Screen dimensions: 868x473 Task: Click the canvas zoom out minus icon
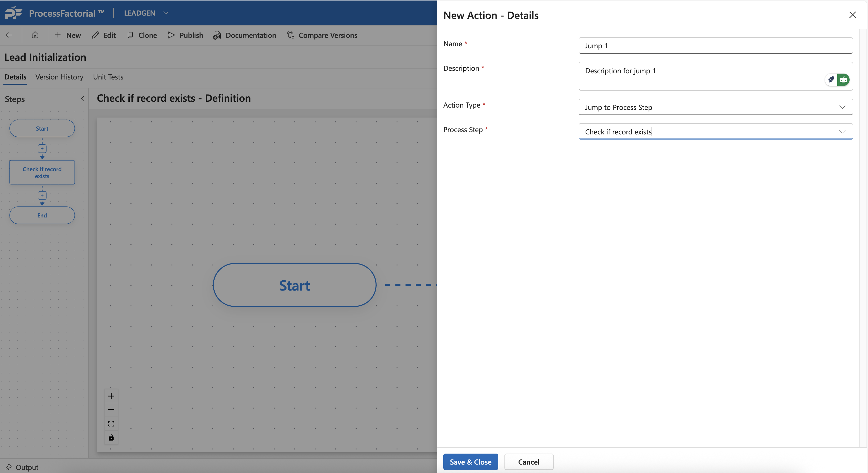111,410
